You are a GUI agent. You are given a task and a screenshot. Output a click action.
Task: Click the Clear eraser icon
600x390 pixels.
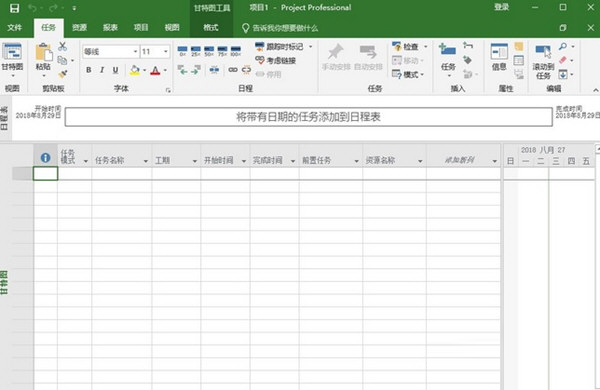(562, 60)
